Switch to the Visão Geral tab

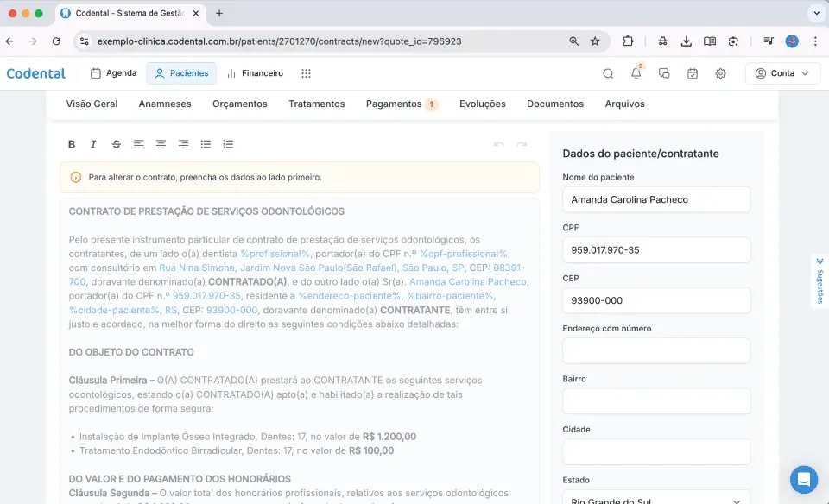(x=92, y=104)
